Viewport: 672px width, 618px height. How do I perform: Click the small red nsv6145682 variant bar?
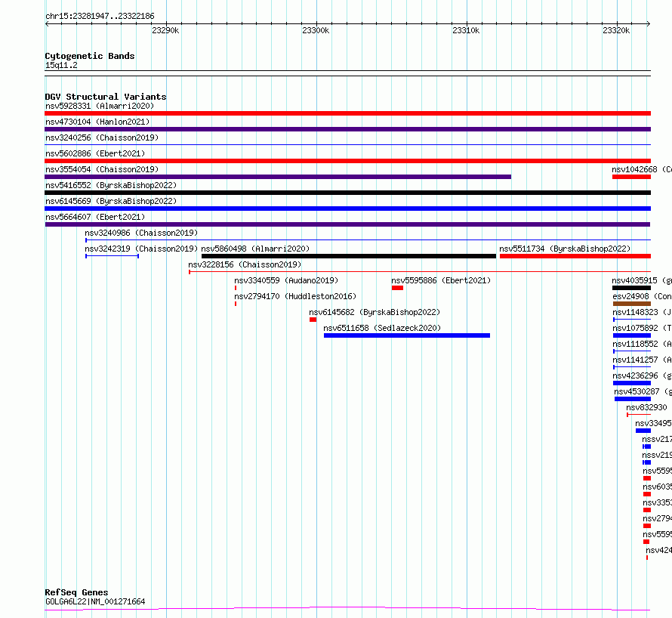point(313,320)
